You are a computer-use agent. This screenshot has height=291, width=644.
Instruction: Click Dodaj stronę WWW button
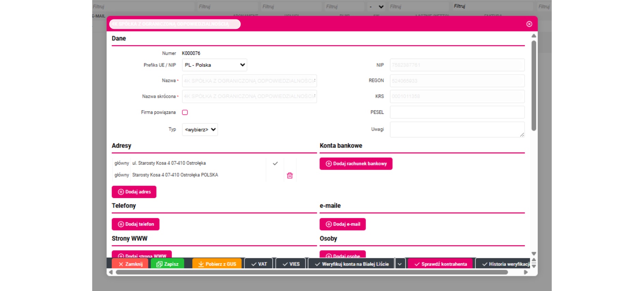coord(141,255)
